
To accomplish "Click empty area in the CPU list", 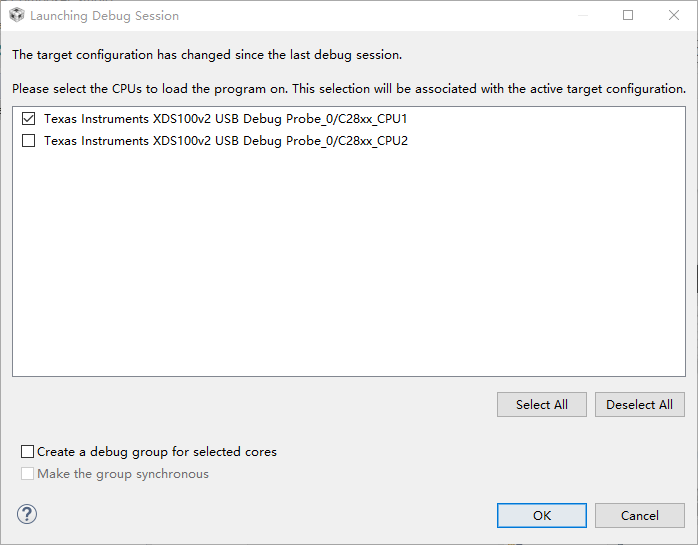I will pyautogui.click(x=348, y=270).
